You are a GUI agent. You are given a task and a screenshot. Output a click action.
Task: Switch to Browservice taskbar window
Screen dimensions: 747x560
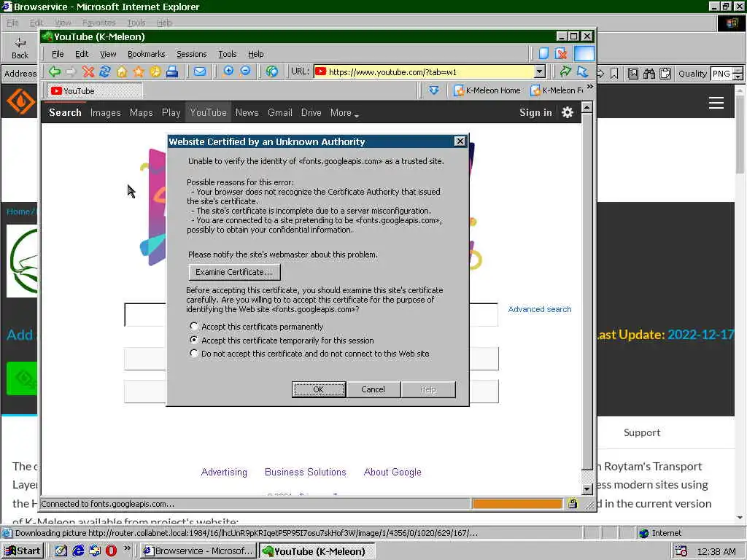point(198,551)
